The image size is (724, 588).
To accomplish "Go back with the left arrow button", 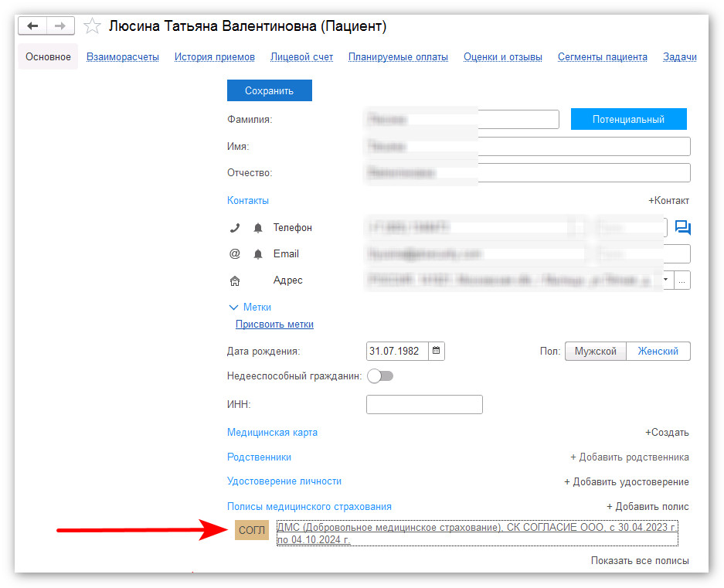I will pyautogui.click(x=32, y=26).
